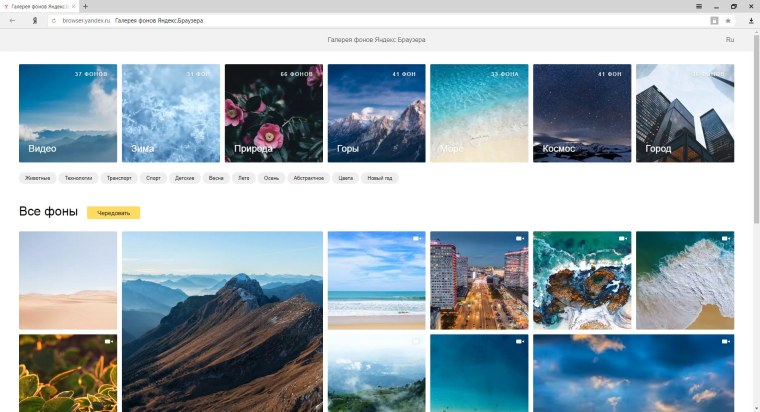
Task: Click the reader mode icon in address bar
Action: pos(714,20)
